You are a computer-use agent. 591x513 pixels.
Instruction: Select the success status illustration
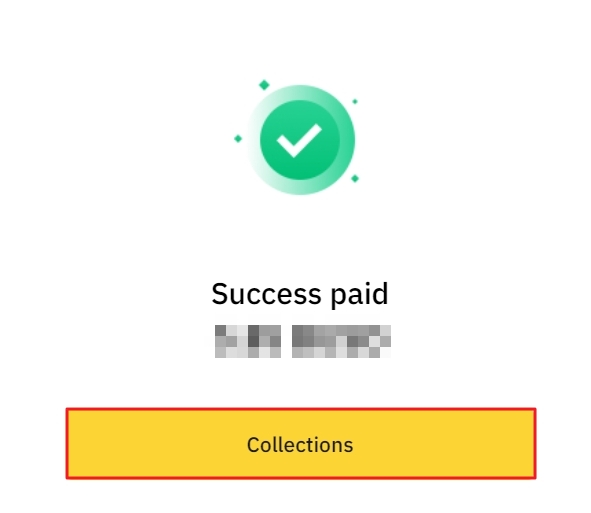click(x=297, y=138)
